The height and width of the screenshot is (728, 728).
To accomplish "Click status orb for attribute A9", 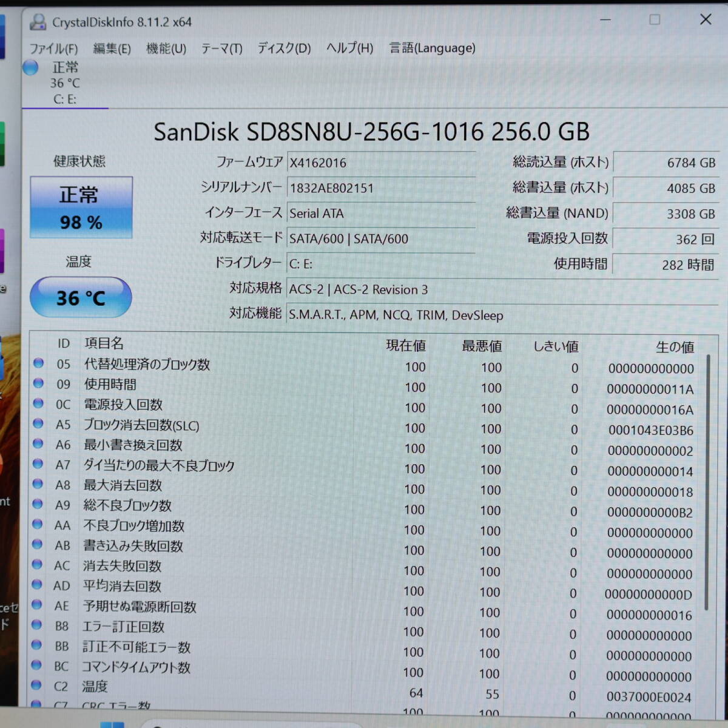I will click(x=38, y=504).
